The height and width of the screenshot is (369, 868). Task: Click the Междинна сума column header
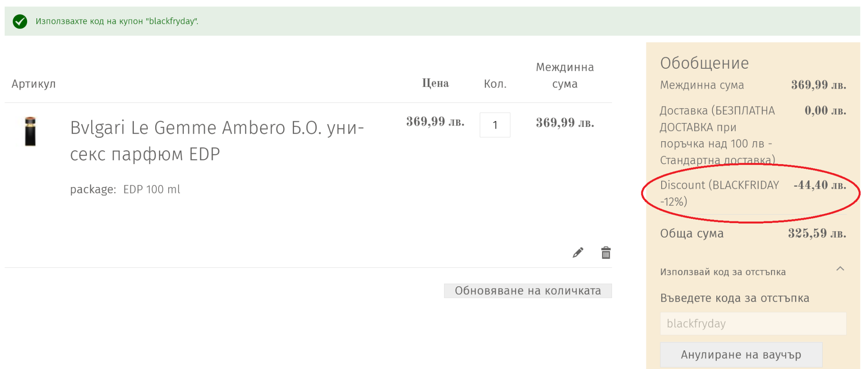565,75
